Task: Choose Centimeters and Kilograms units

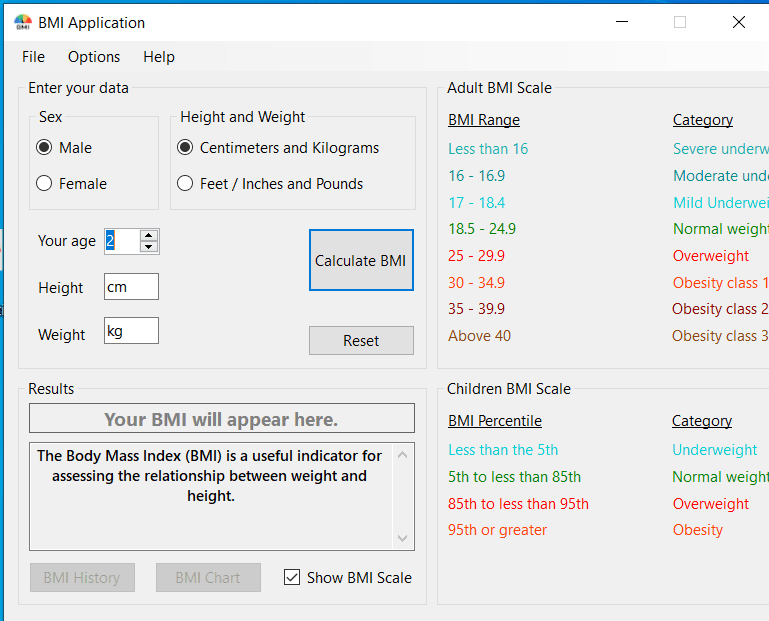Action: pos(185,148)
